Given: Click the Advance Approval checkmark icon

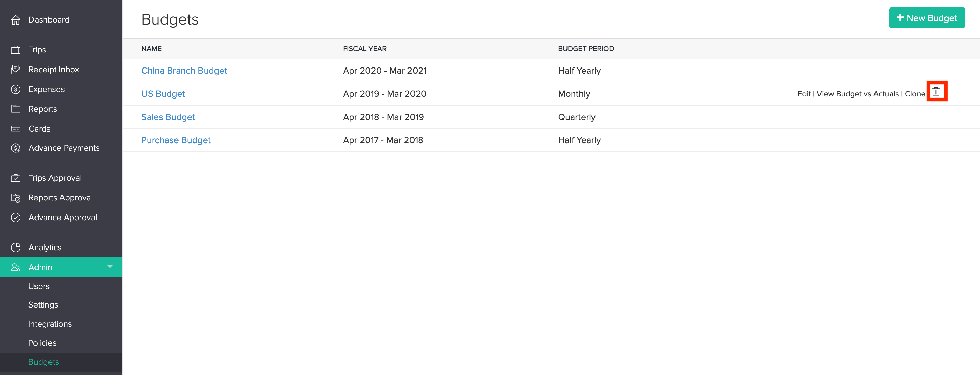Looking at the screenshot, I should [x=16, y=217].
